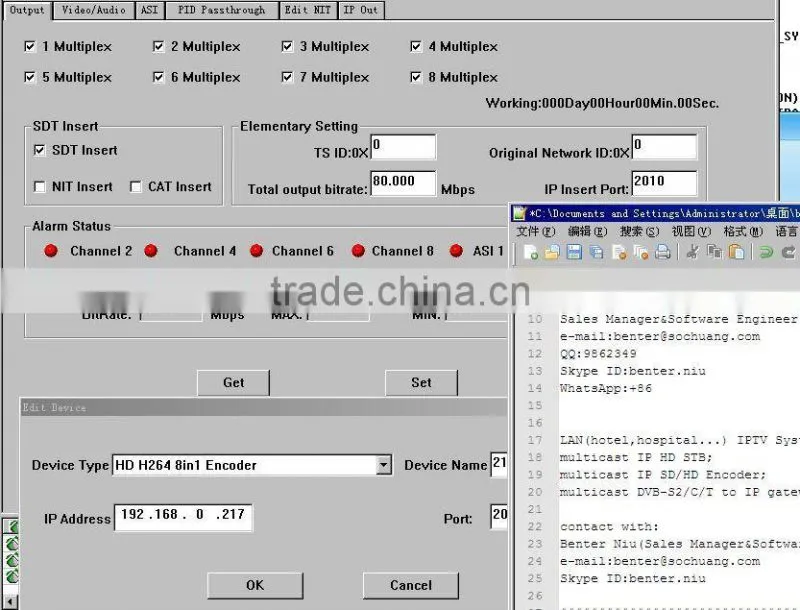This screenshot has height=610, width=800.
Task: Click the Close All documents icon in Notepad++
Action: (x=641, y=252)
